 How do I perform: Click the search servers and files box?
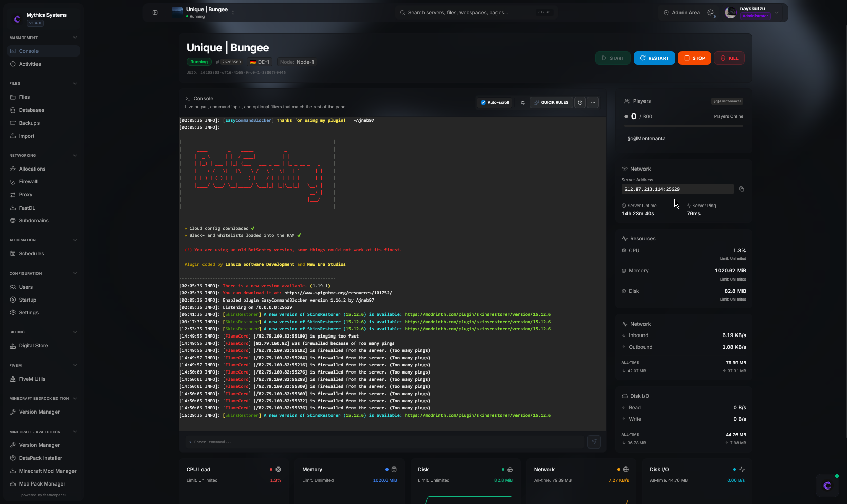tap(475, 13)
